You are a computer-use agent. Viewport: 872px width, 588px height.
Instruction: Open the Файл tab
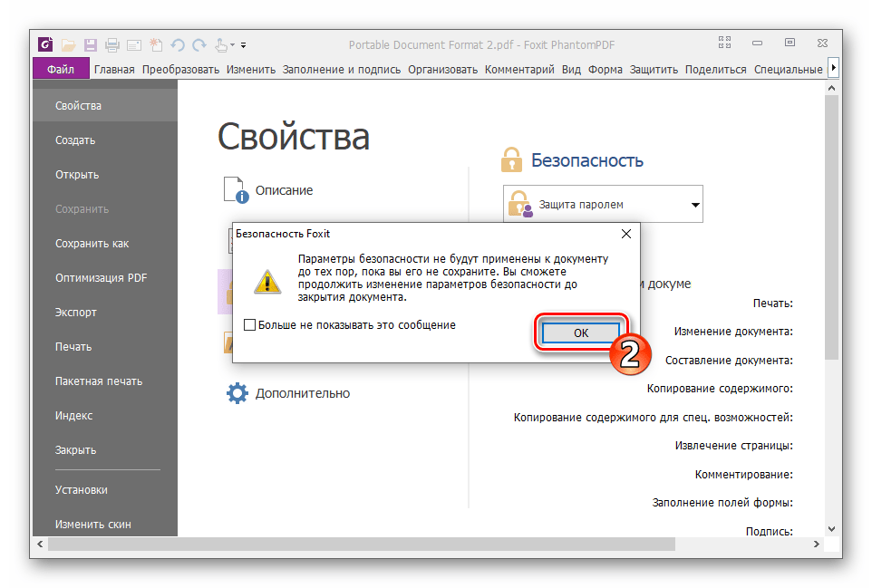click(x=61, y=69)
